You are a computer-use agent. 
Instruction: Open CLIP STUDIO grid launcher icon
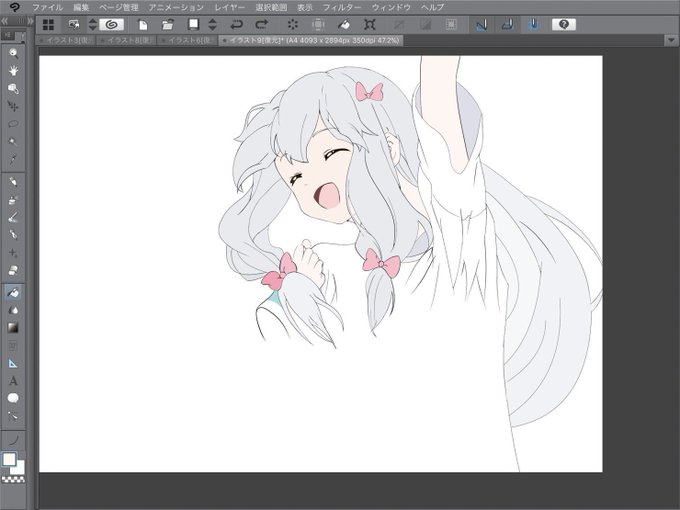pos(49,25)
